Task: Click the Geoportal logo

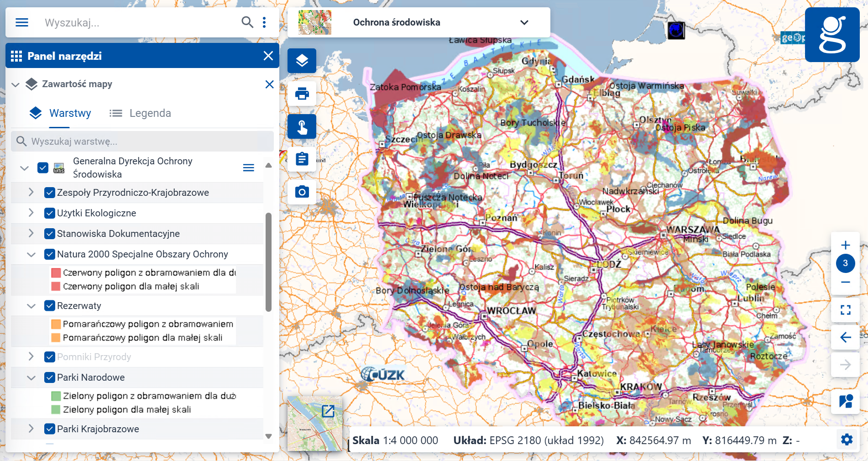Action: 832,35
